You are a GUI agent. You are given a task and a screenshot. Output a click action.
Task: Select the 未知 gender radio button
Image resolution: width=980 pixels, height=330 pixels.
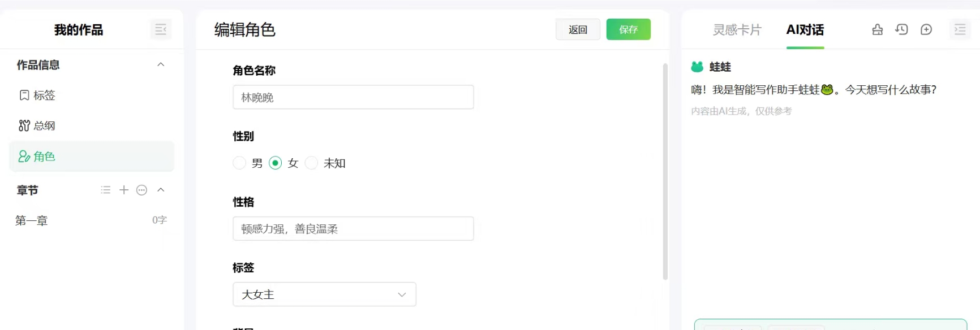pyautogui.click(x=311, y=163)
